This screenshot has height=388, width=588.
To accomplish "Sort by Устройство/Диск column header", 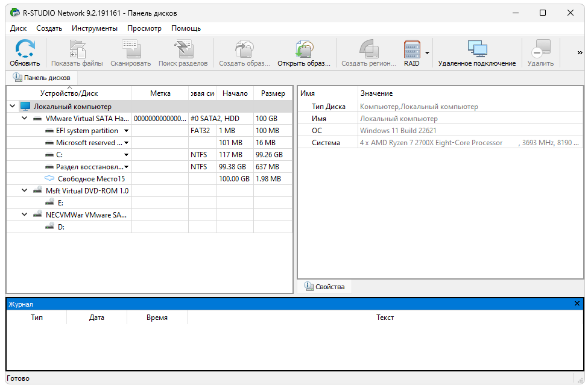I will tap(69, 93).
